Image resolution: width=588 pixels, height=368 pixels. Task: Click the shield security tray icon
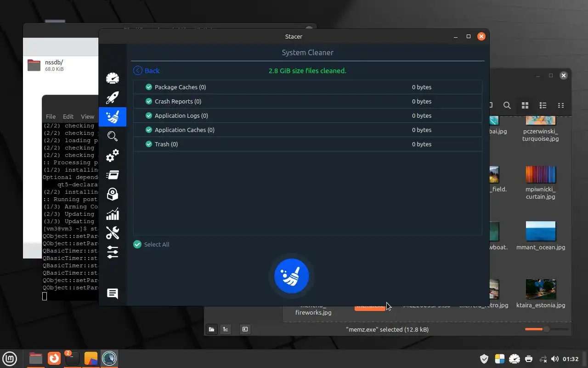point(484,359)
